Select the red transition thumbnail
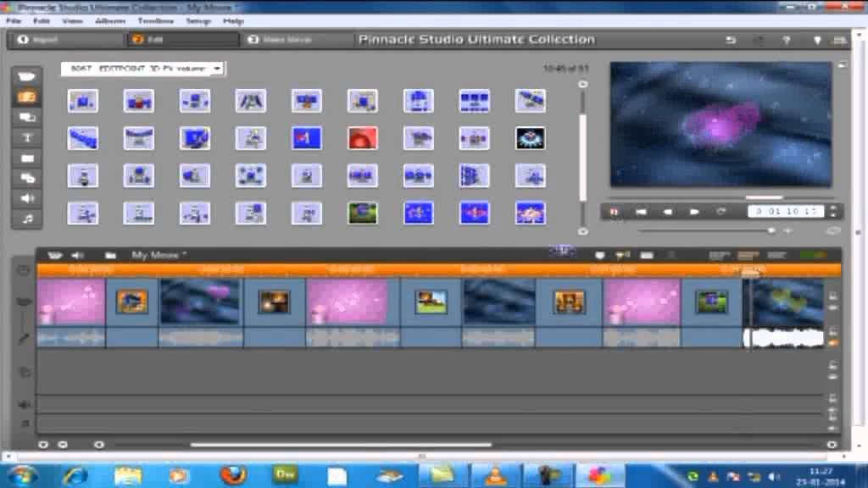 (x=363, y=138)
